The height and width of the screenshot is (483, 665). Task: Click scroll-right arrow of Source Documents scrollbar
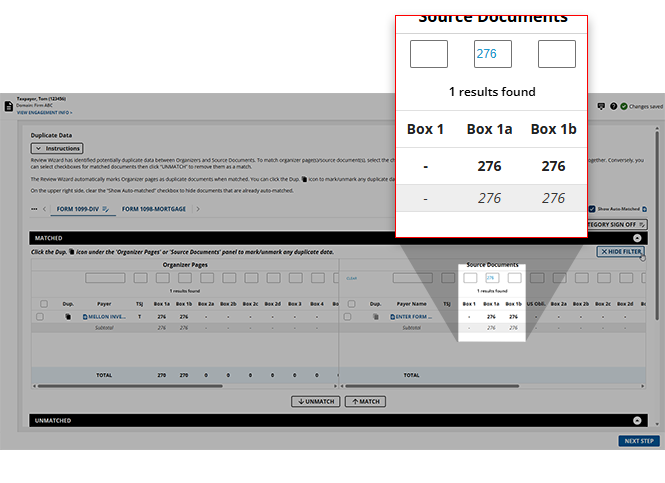[643, 386]
